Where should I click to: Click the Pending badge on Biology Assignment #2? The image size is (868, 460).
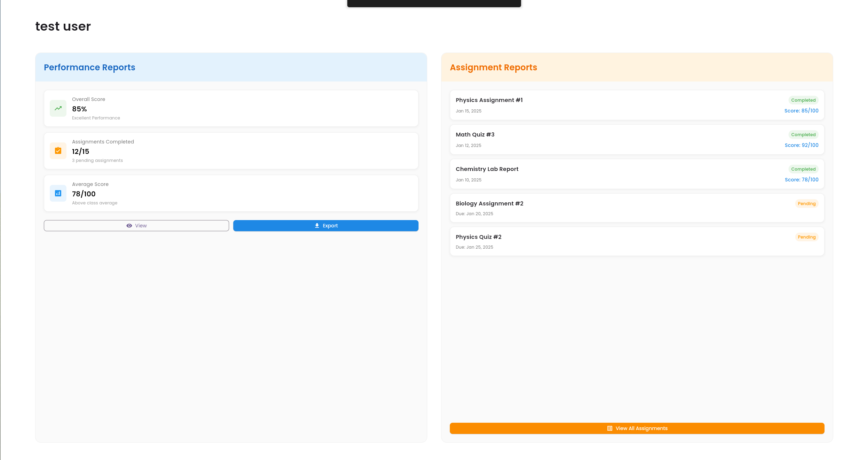806,204
